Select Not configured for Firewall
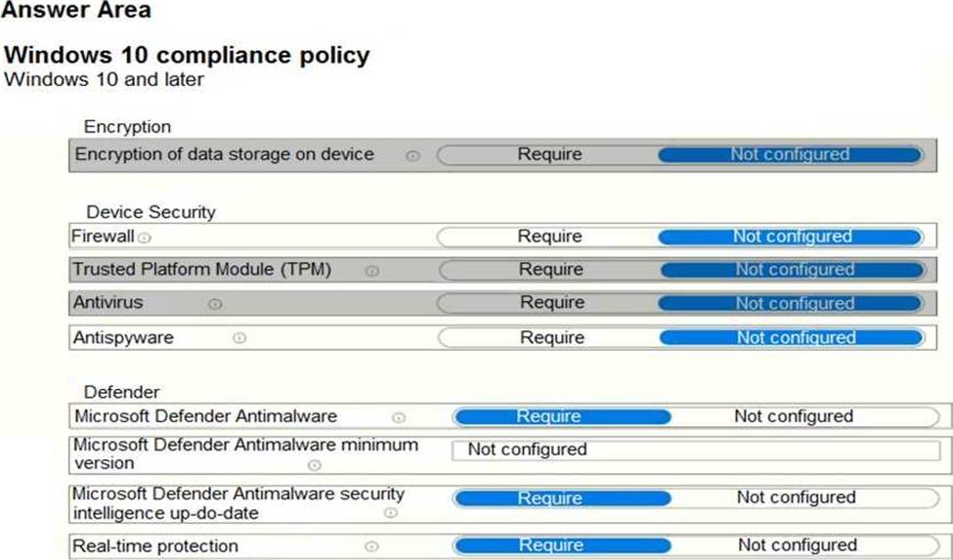The height and width of the screenshot is (560, 953). tap(792, 237)
